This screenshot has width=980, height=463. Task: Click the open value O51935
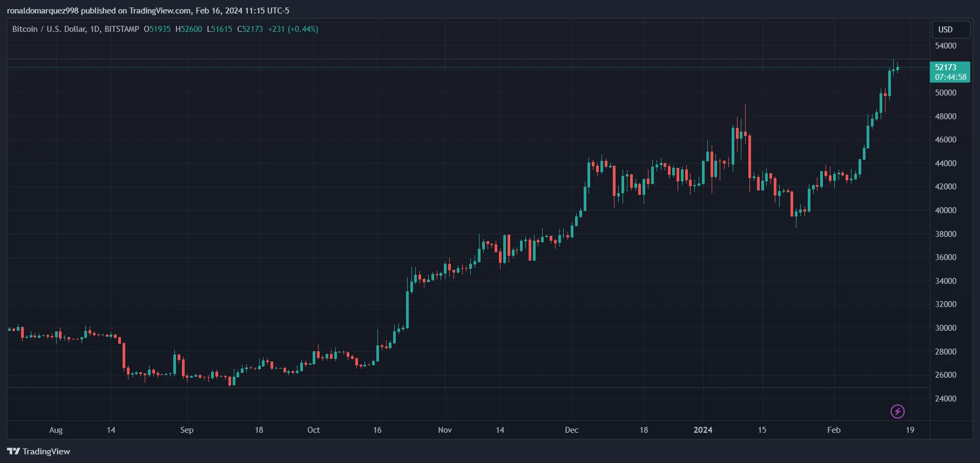[x=157, y=29]
